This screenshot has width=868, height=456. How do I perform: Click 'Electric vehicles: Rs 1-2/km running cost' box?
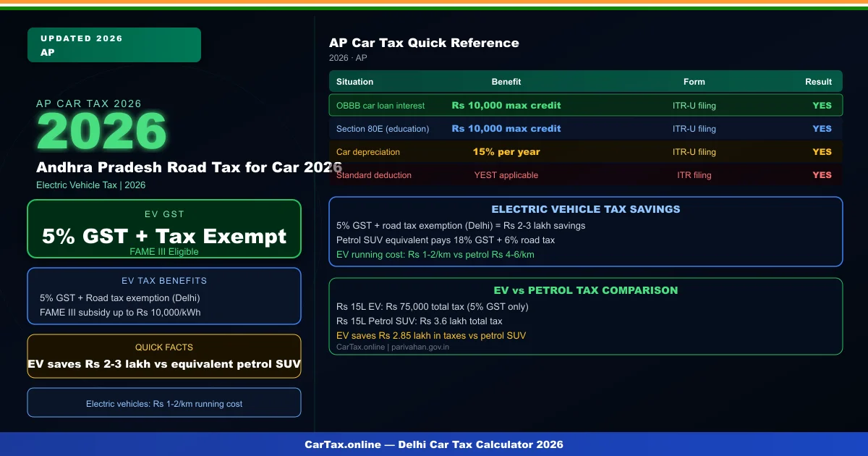tap(164, 402)
